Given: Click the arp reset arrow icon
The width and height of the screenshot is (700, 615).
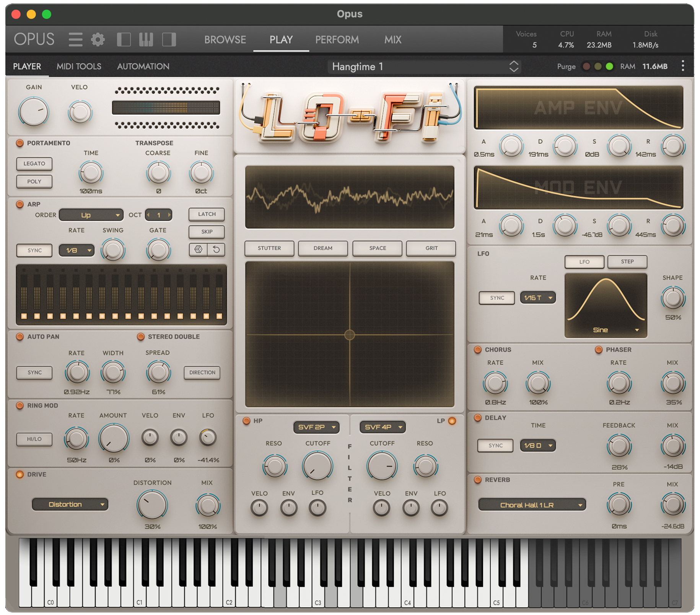Looking at the screenshot, I should (x=216, y=250).
